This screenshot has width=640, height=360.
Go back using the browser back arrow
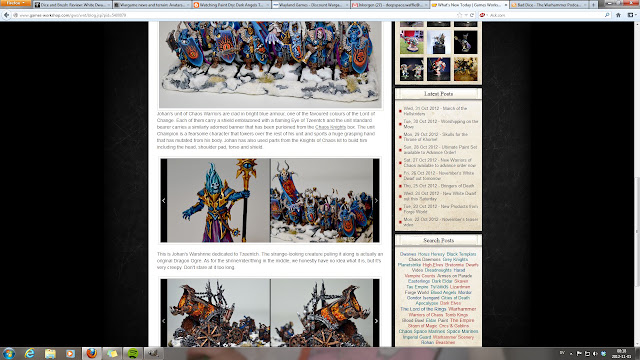coord(6,15)
